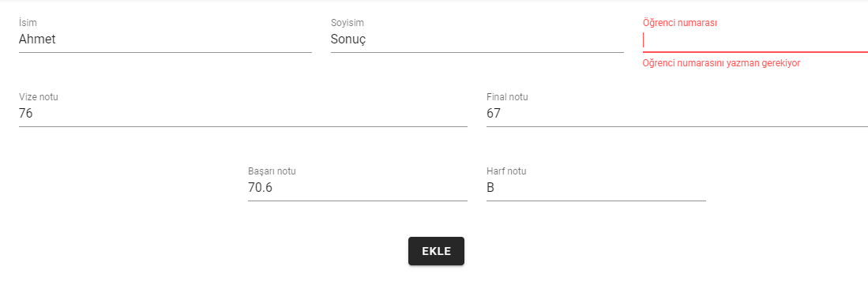Click the Harf notu value B

point(490,188)
